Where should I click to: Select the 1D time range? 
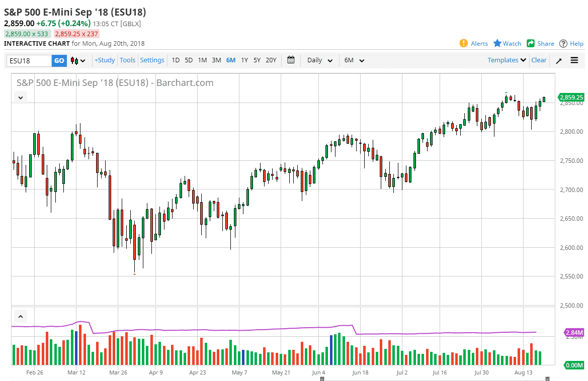176,60
